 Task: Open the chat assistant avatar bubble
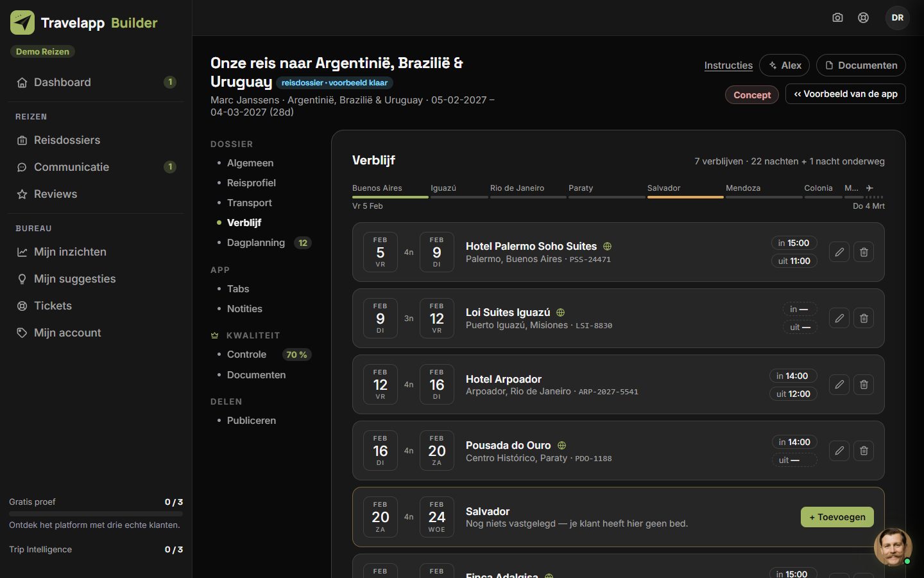point(893,547)
